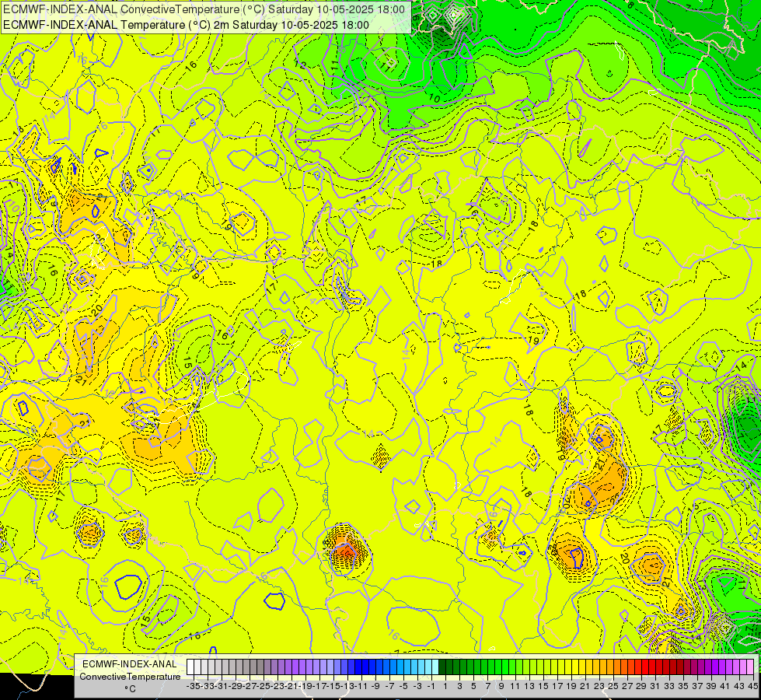Select the purple legend swatch above 39
The width and height of the screenshot is (761, 700).
(707, 667)
